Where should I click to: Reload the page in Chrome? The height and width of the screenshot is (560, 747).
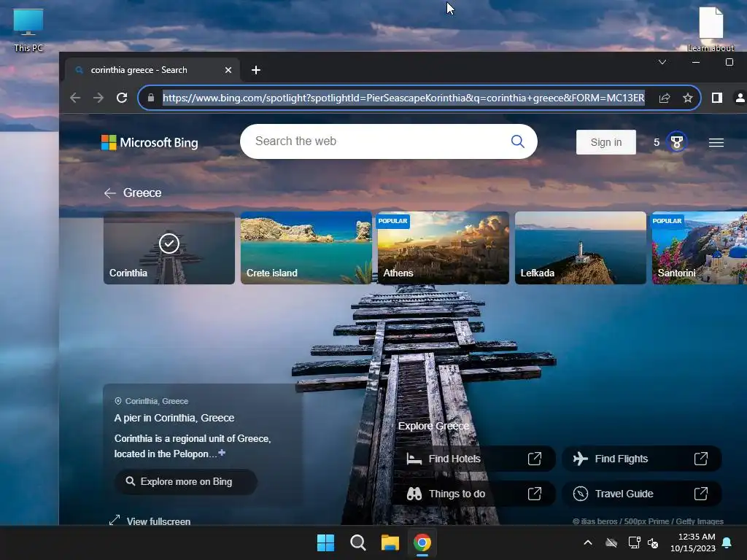click(x=122, y=98)
